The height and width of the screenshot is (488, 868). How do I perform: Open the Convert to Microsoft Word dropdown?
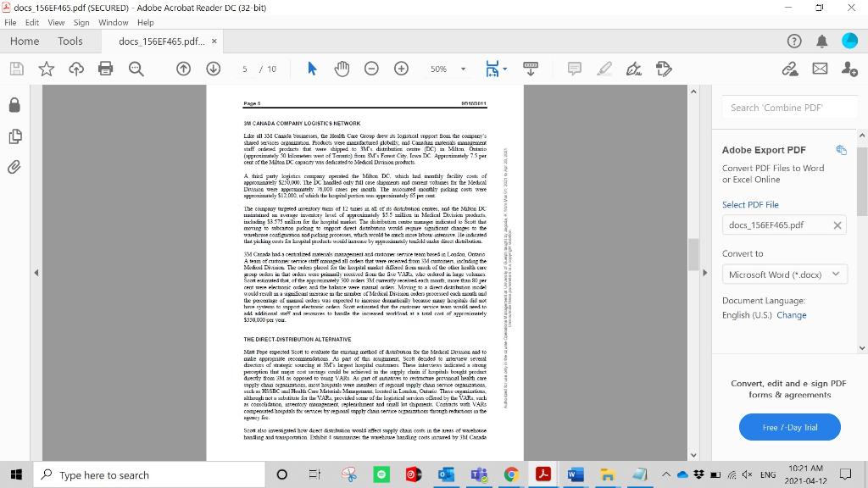click(784, 274)
